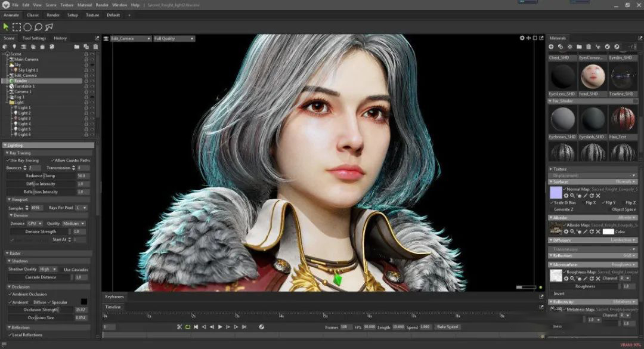The height and width of the screenshot is (349, 644).
Task: Open Microsurface Roughness model dropdown
Action: point(625,265)
